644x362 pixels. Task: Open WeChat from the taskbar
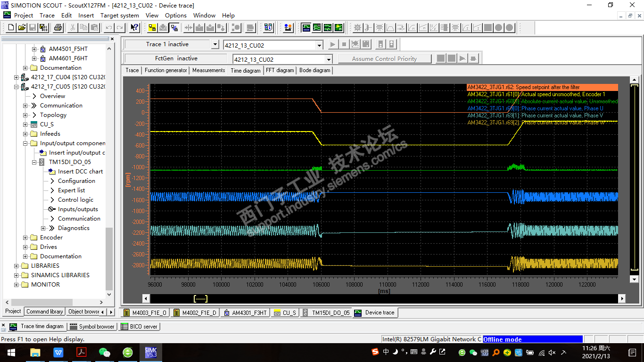[x=105, y=352]
